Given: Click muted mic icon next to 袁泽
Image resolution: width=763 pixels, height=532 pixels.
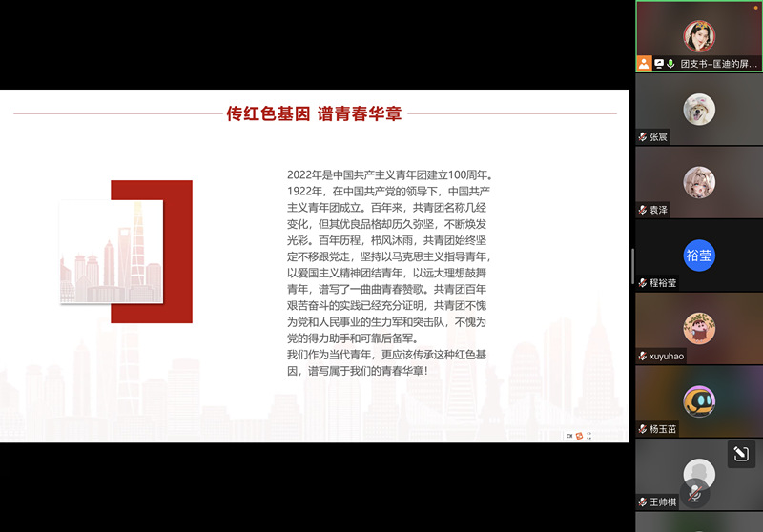Looking at the screenshot, I should click(643, 211).
